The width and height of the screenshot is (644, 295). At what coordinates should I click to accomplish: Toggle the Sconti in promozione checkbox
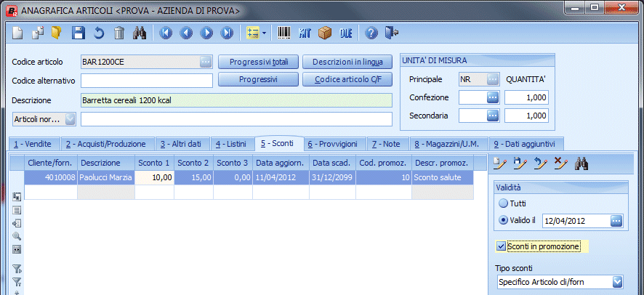pyautogui.click(x=501, y=246)
